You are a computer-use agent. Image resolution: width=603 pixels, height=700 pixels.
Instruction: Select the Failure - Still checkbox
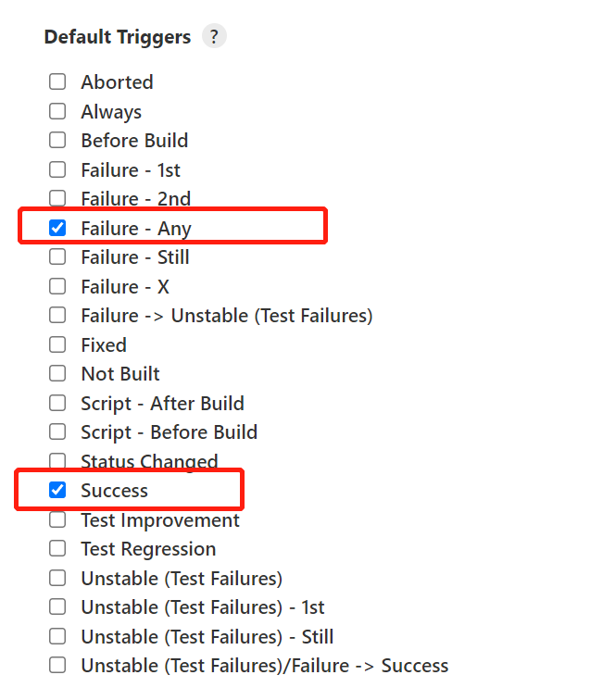point(57,256)
